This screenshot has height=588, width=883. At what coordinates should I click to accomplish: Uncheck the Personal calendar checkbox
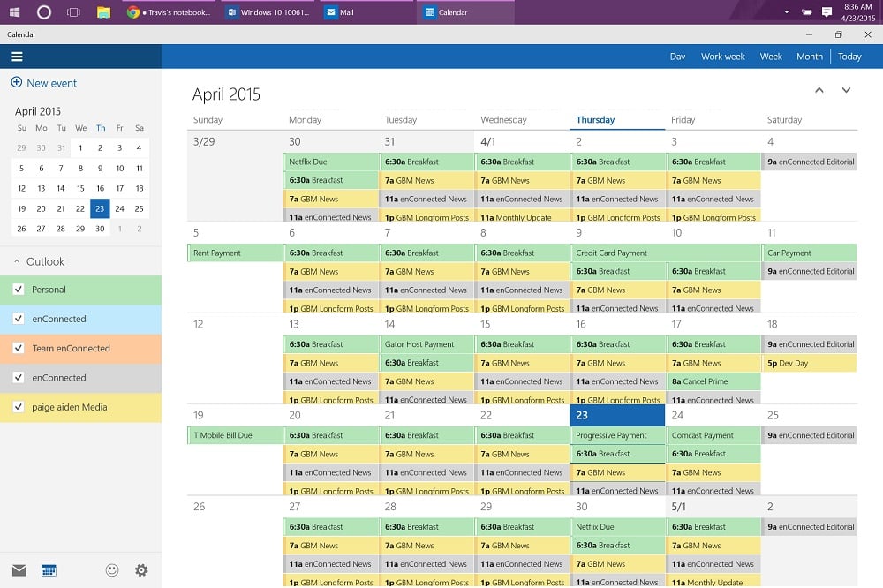point(19,290)
